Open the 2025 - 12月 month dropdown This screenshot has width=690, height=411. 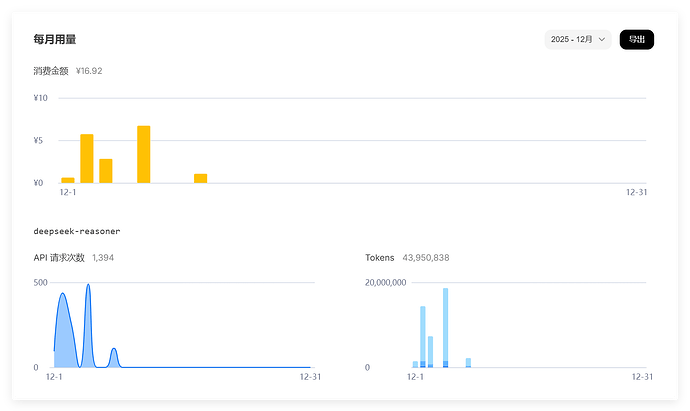578,40
